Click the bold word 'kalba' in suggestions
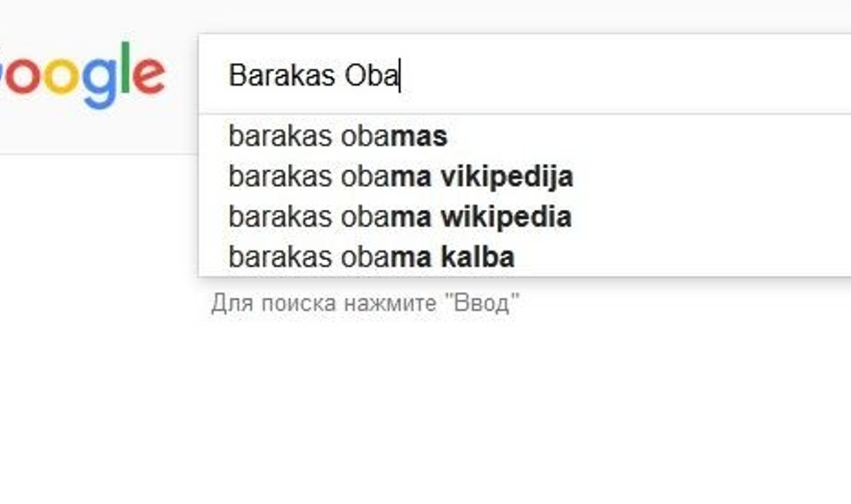 [477, 257]
